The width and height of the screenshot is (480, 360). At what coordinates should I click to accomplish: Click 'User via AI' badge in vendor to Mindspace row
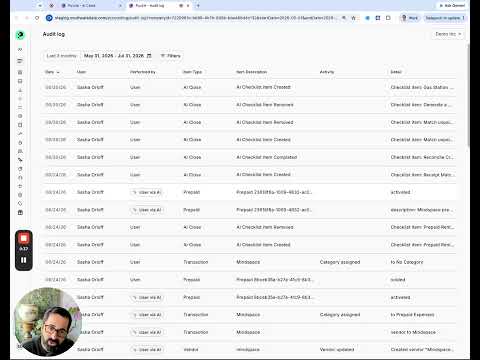[x=147, y=332]
